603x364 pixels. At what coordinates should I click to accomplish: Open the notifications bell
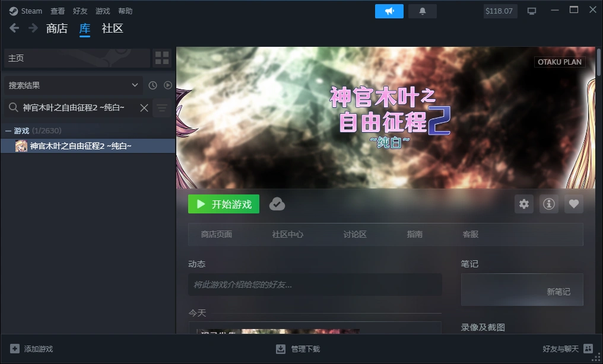(422, 11)
